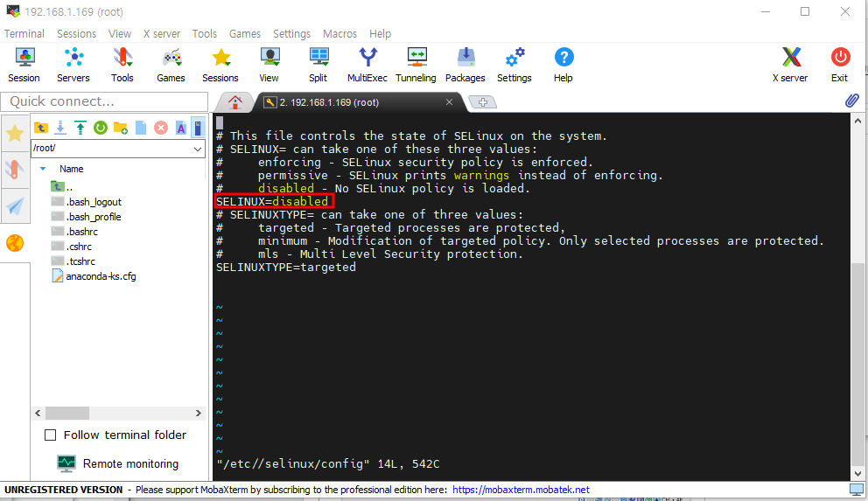Open the Settings menu

tap(291, 34)
